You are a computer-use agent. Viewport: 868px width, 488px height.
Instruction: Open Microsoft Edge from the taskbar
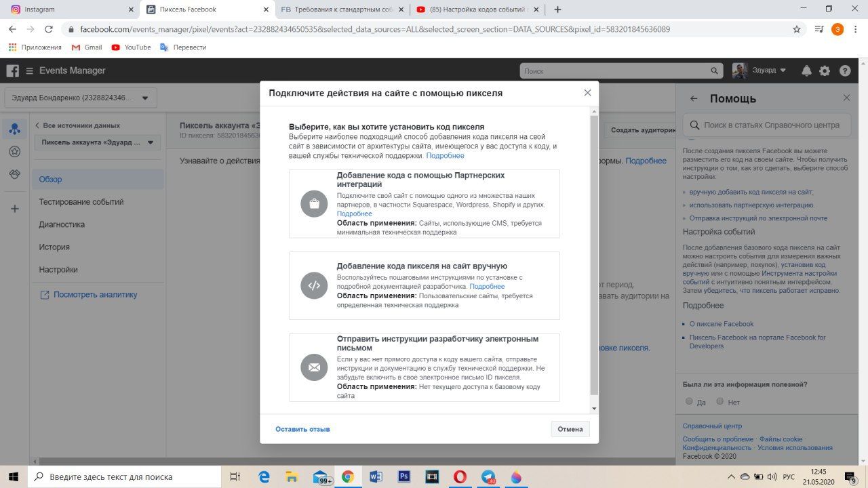[x=264, y=476]
